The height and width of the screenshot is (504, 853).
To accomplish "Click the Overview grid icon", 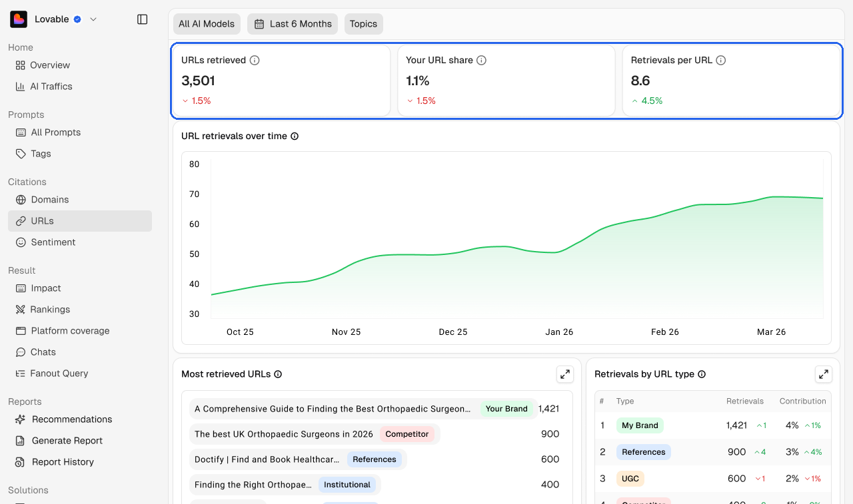I will [20, 65].
